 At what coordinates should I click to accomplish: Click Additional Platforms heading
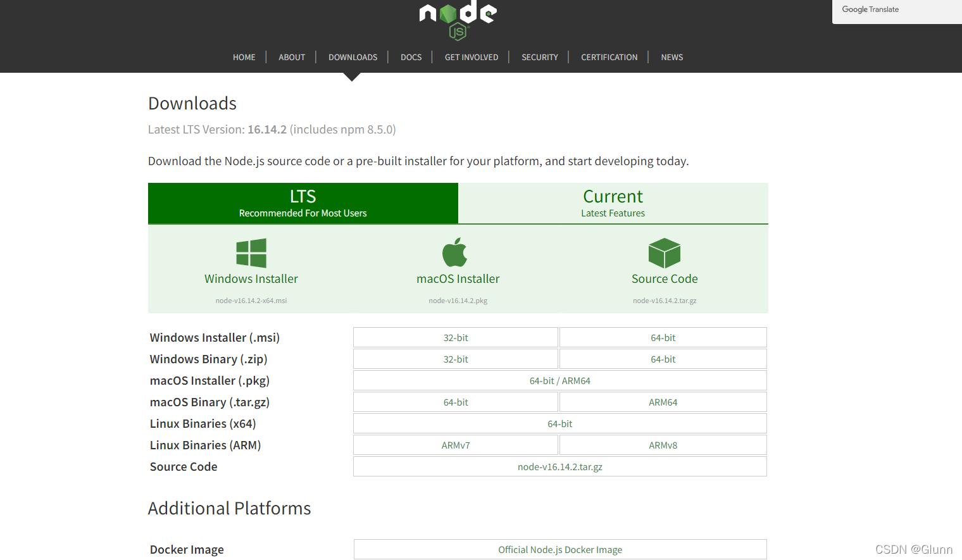(x=229, y=508)
